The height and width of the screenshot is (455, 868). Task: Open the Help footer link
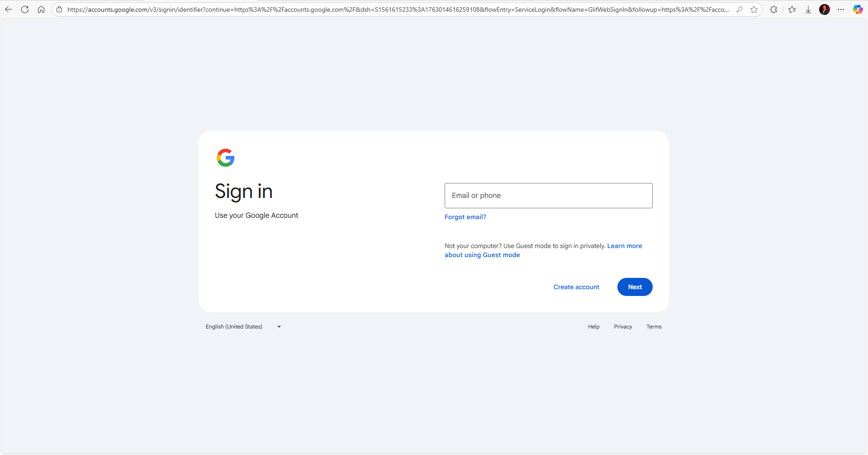(x=593, y=327)
